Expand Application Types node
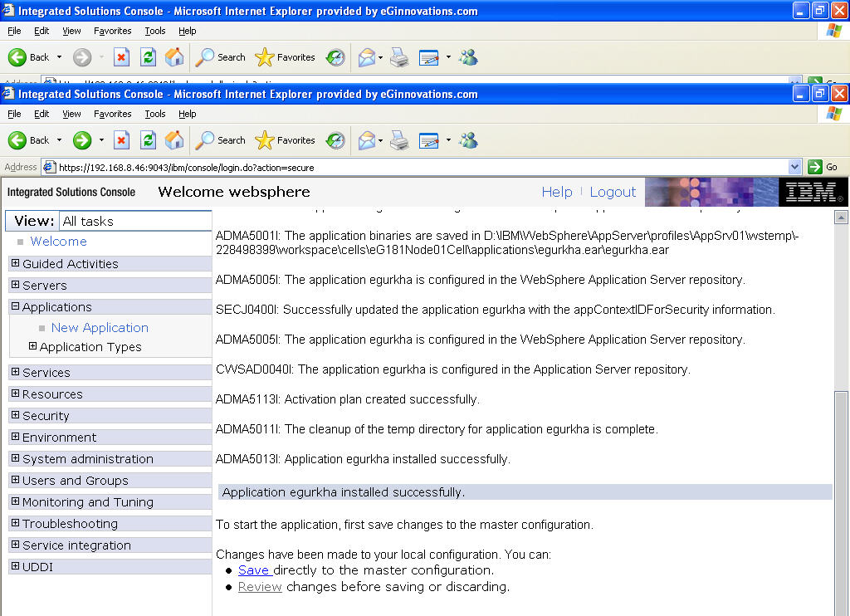The width and height of the screenshot is (850, 616). pyautogui.click(x=32, y=346)
